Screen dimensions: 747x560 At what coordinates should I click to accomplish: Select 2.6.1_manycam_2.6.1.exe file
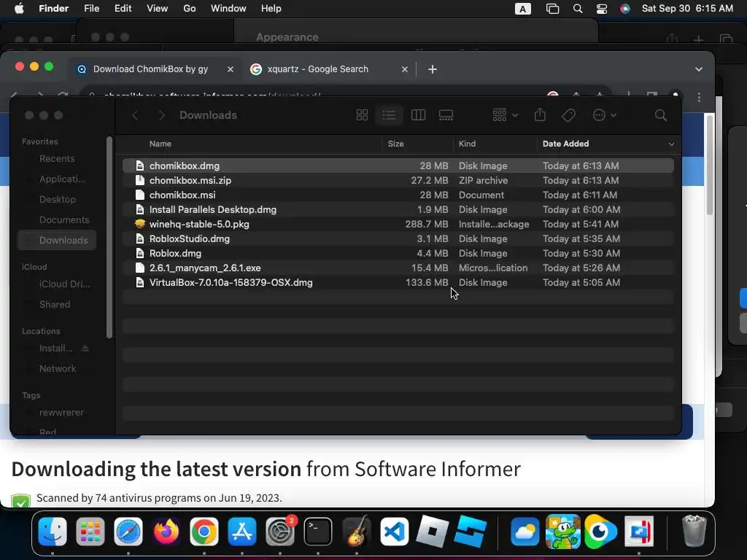click(398, 268)
